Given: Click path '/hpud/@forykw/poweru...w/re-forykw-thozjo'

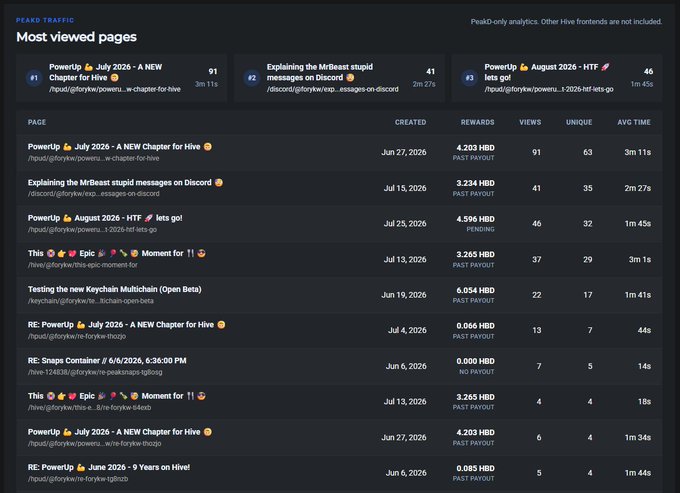Looking at the screenshot, I should tap(95, 444).
